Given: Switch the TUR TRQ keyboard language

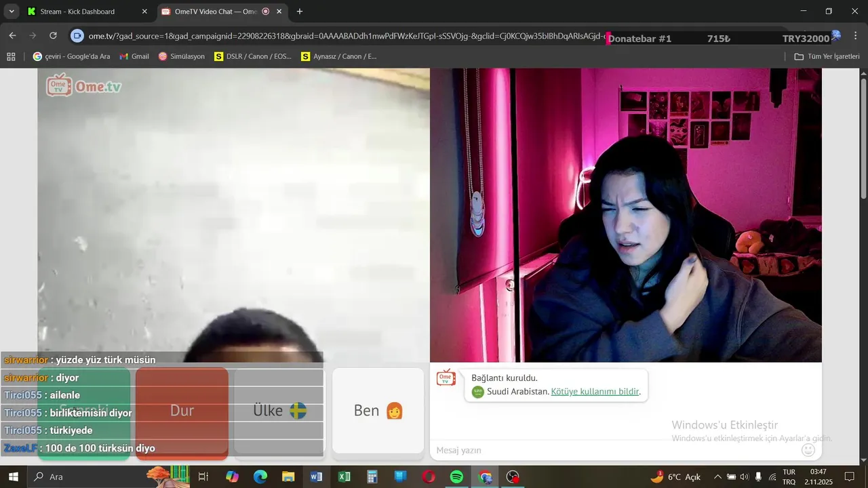Looking at the screenshot, I should coord(789,476).
